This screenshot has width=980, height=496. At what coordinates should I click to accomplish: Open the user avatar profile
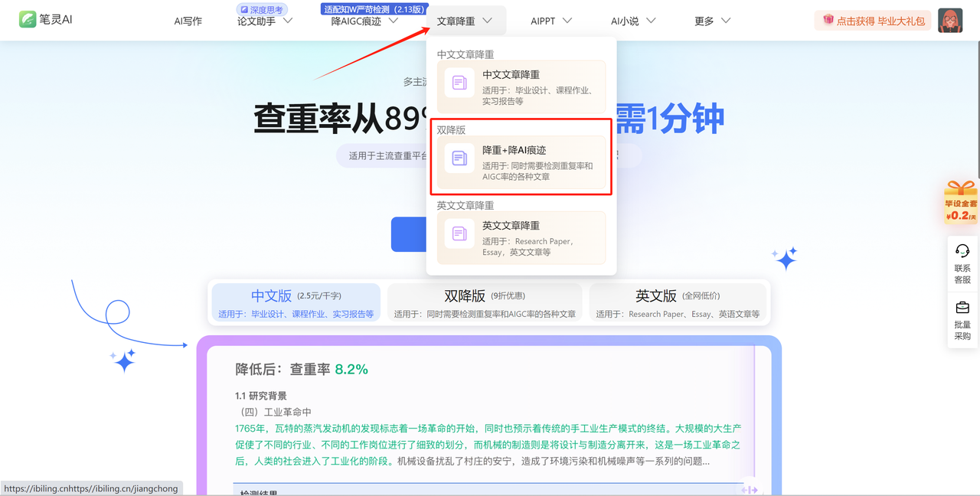(x=950, y=21)
